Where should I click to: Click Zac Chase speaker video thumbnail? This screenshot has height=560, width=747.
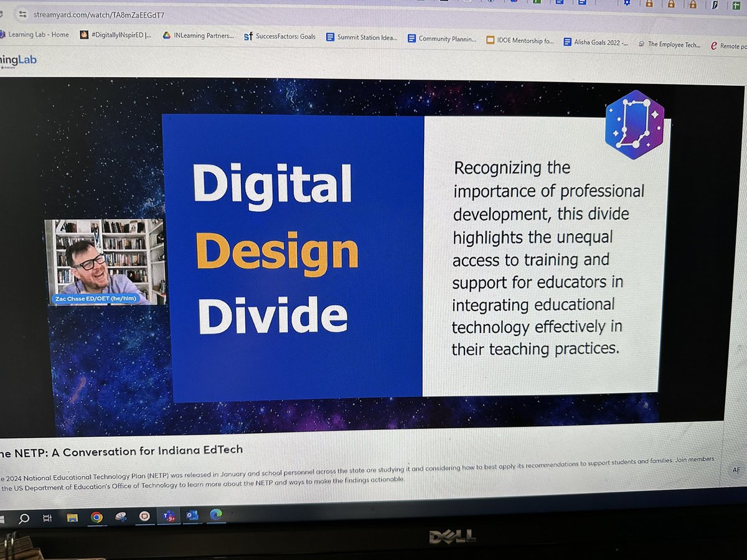pos(105,261)
